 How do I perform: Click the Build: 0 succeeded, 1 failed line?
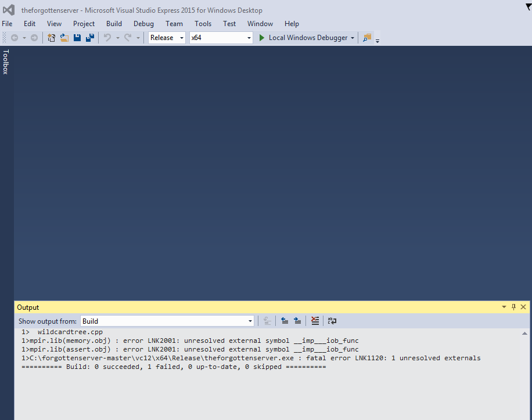pyautogui.click(x=174, y=367)
